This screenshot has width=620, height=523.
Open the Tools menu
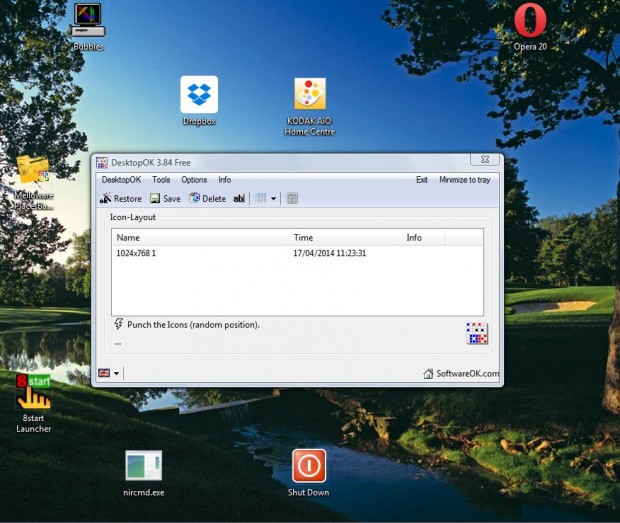(161, 180)
